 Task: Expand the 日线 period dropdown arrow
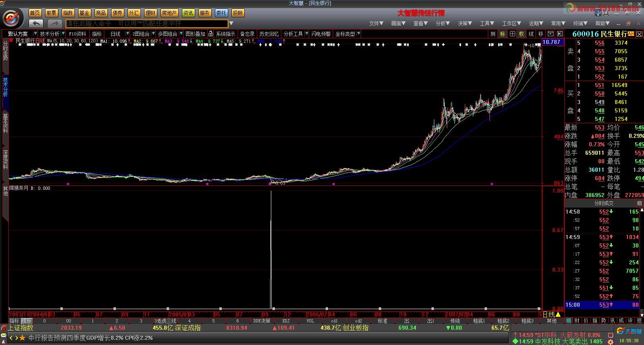[128, 34]
